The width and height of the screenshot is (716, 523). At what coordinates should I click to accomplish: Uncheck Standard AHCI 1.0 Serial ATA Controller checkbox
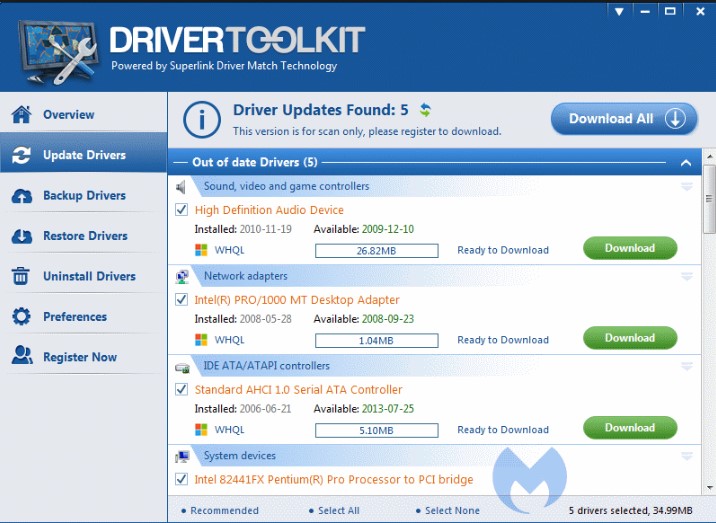(x=181, y=389)
